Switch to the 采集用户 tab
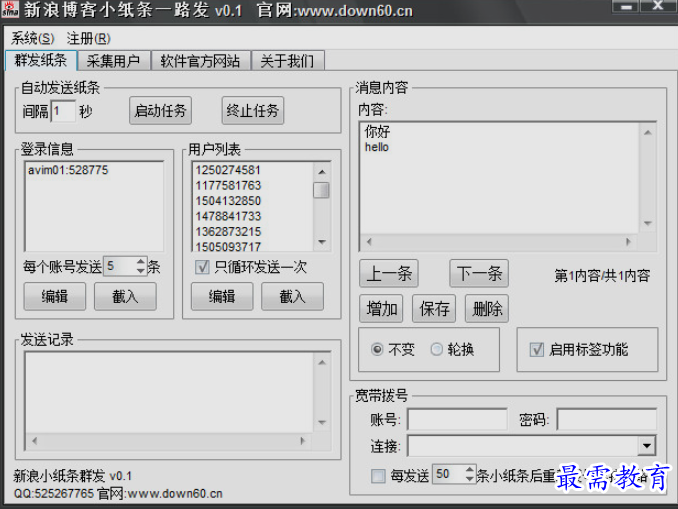This screenshot has width=678, height=509. [x=113, y=61]
